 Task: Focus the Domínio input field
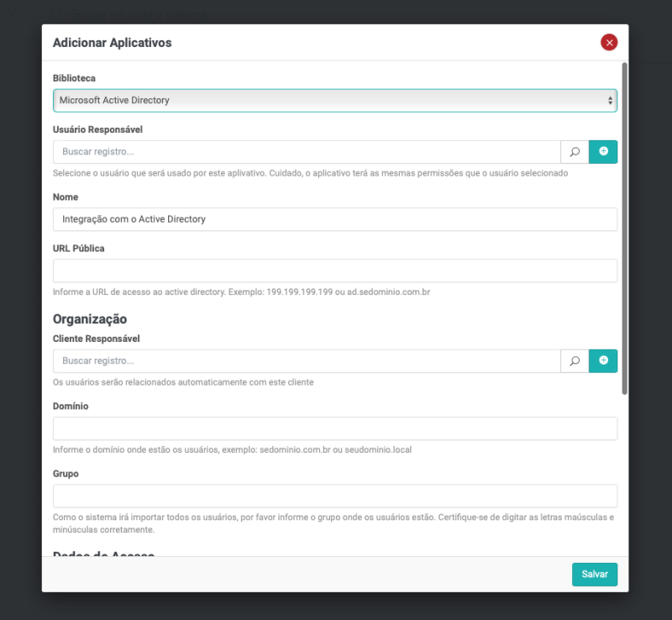point(334,428)
